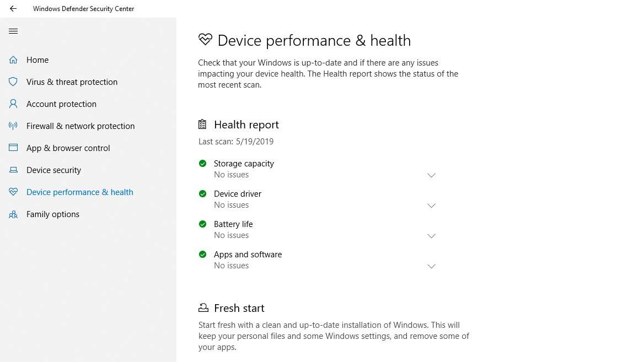Select the Home house icon
Image resolution: width=644 pixels, height=362 pixels.
13,60
